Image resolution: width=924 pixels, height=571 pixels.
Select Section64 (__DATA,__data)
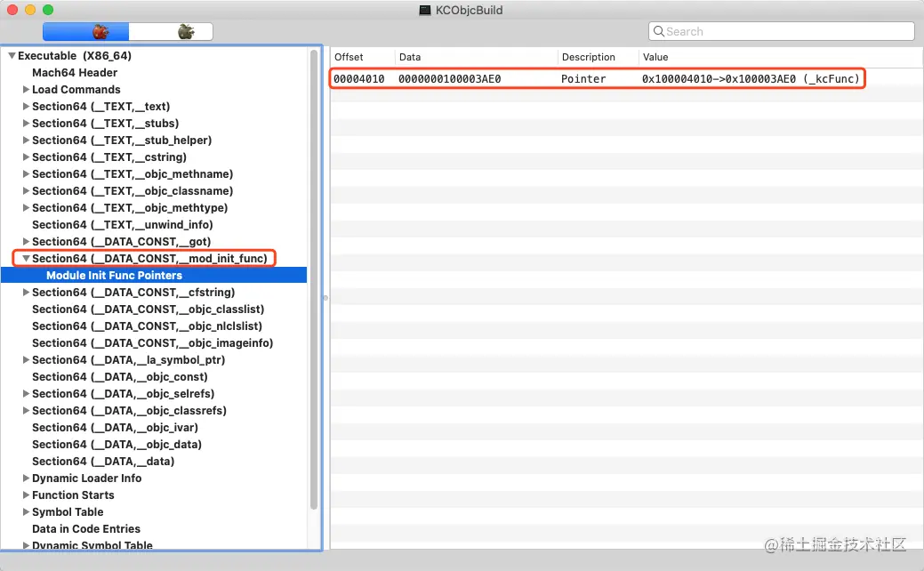pos(103,462)
